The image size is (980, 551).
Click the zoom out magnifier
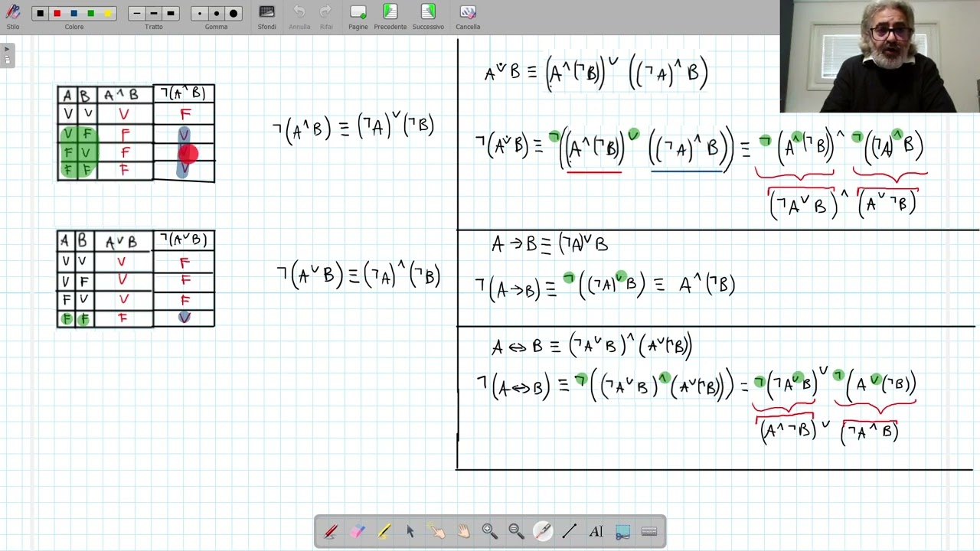tap(516, 532)
